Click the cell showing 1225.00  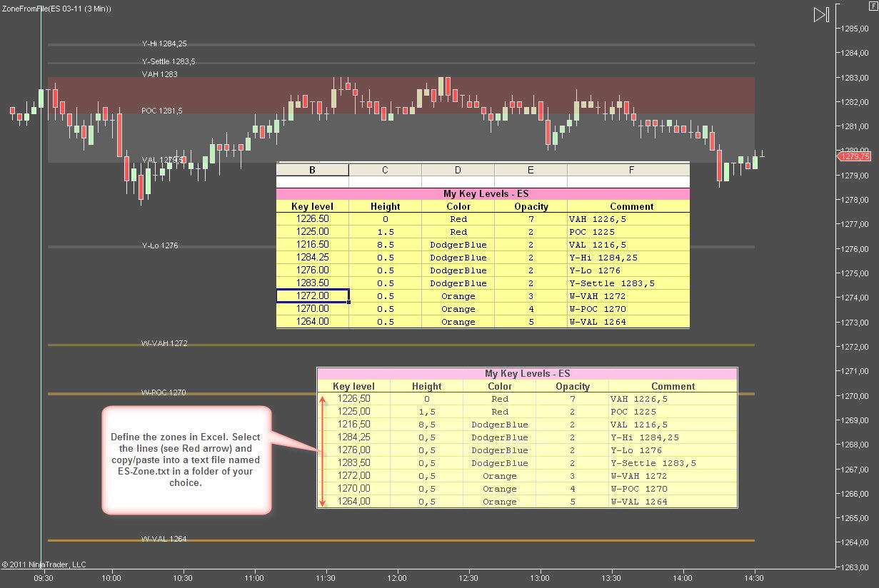pos(313,232)
